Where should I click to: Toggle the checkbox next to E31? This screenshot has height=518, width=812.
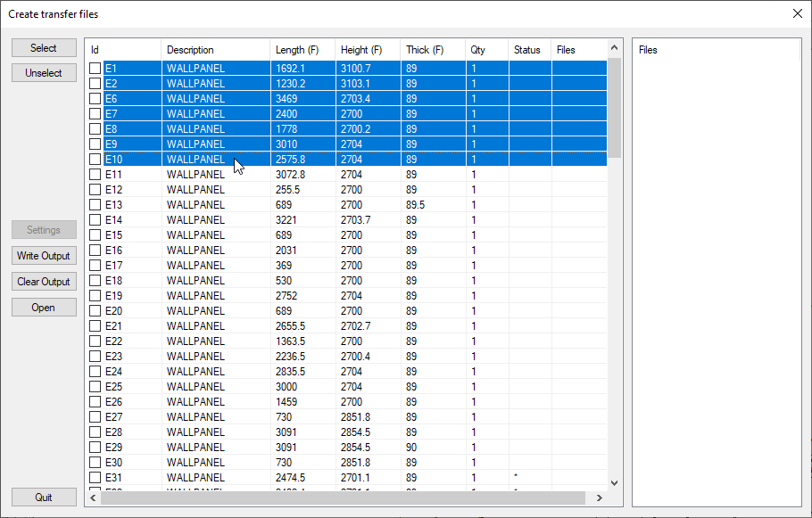95,478
